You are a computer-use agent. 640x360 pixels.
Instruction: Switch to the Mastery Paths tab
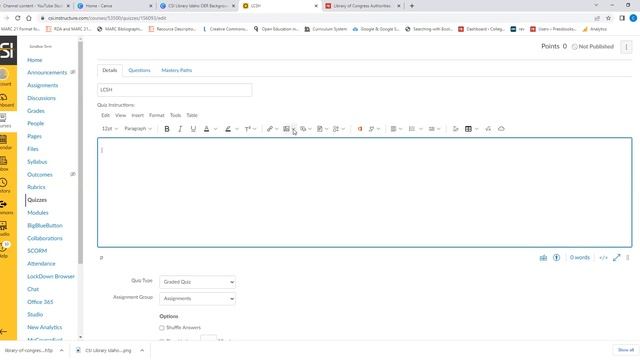(x=177, y=70)
